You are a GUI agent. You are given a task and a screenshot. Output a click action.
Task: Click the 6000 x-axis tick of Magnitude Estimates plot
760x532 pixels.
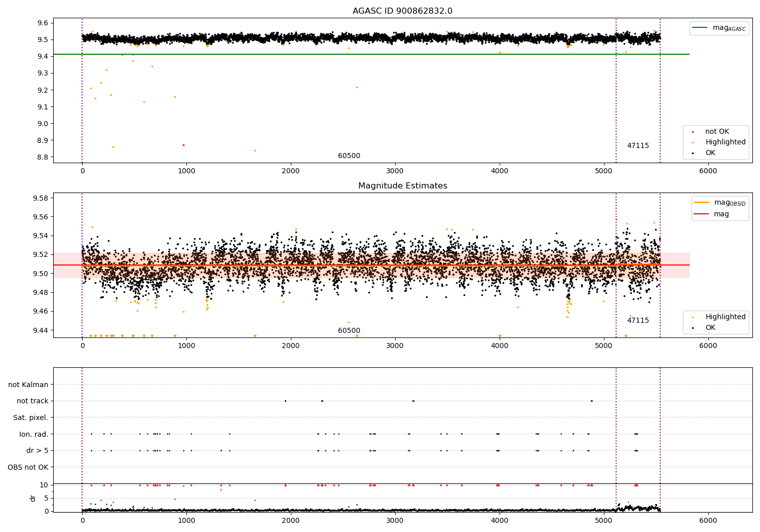click(x=708, y=346)
